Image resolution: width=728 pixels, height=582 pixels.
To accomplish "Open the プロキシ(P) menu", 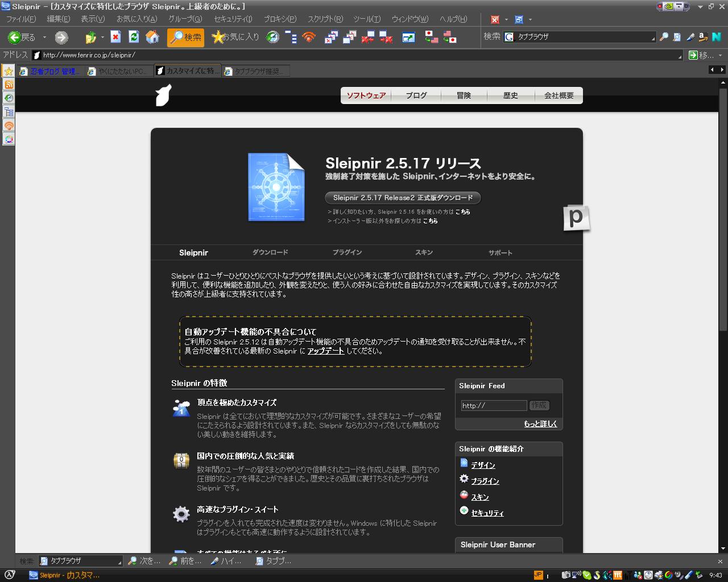I will (280, 19).
